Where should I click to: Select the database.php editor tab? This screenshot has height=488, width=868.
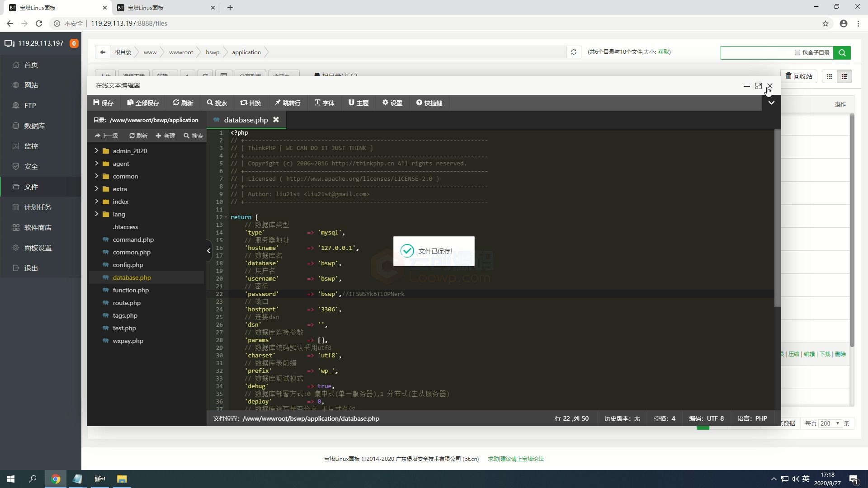point(246,120)
